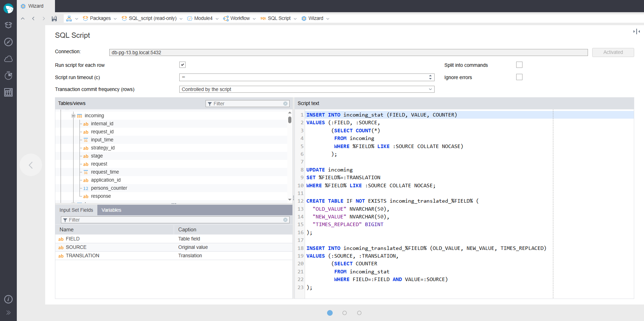
Task: Enable Split into commands checkbox
Action: pos(519,65)
